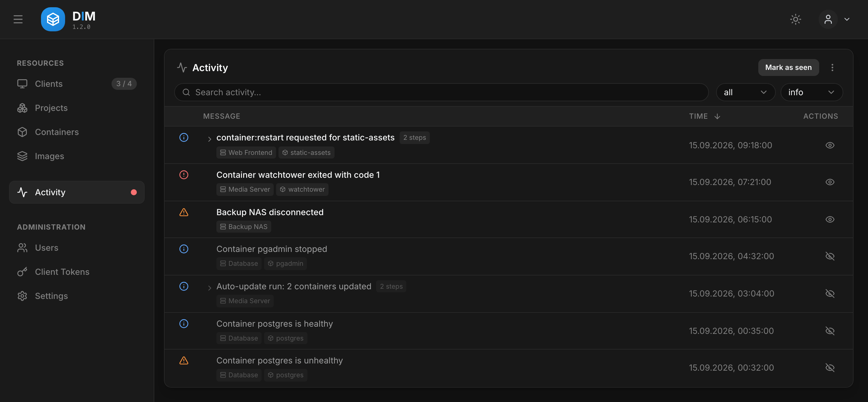
Task: Open the Users administration page
Action: click(77, 248)
